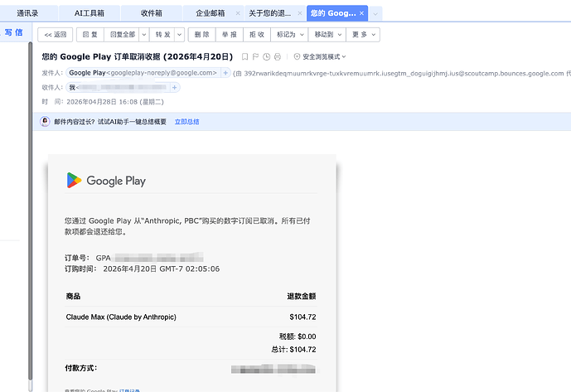
Task: Close the active Google Play tab
Action: pos(361,13)
